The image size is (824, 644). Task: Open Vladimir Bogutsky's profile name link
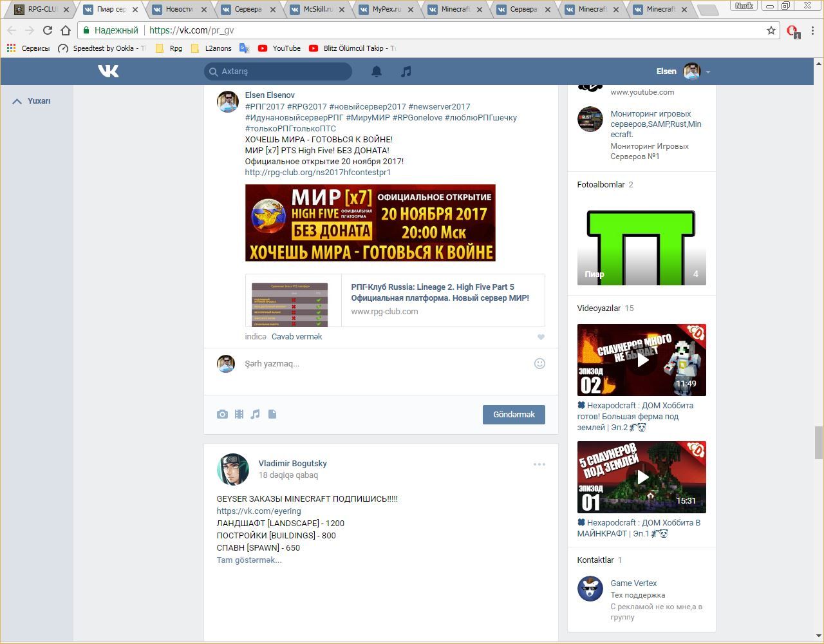pos(292,464)
